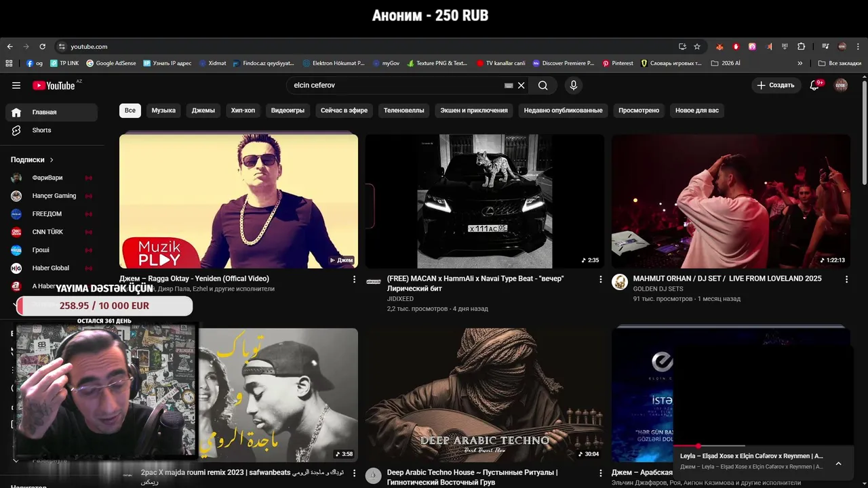Click the Leyla miniplayer track title

click(751, 456)
